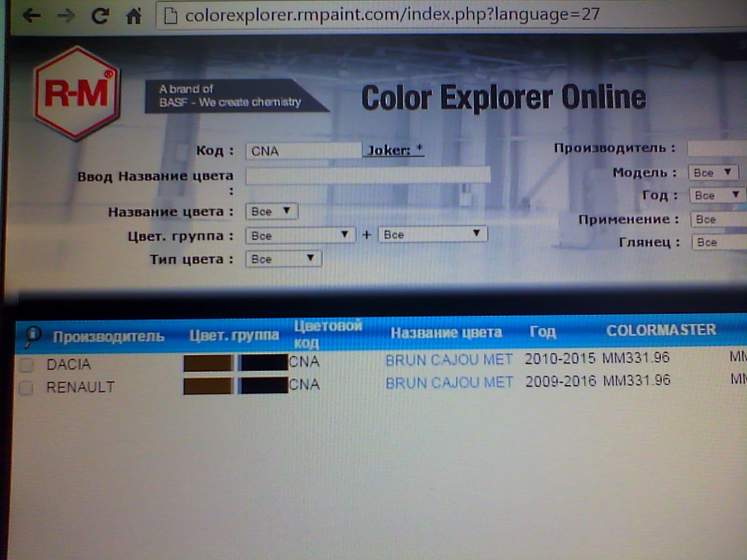The height and width of the screenshot is (560, 747).
Task: Click the R-M hexagon logo
Action: tap(77, 93)
